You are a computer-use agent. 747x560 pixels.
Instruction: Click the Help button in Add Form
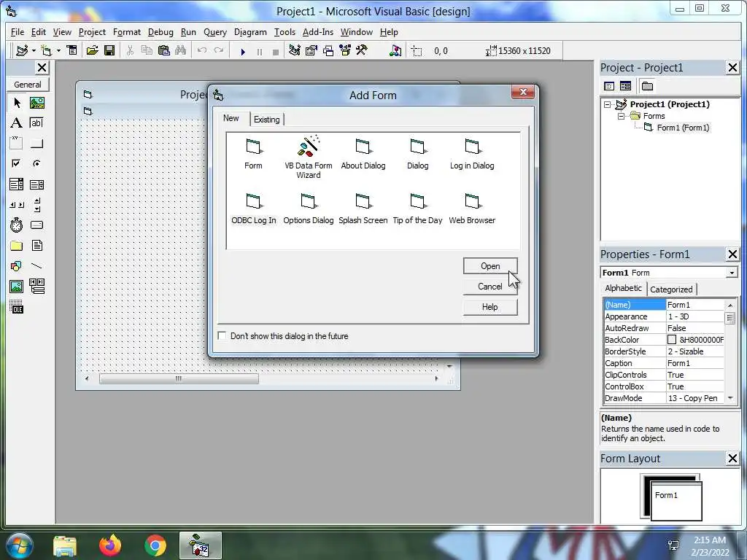(490, 307)
